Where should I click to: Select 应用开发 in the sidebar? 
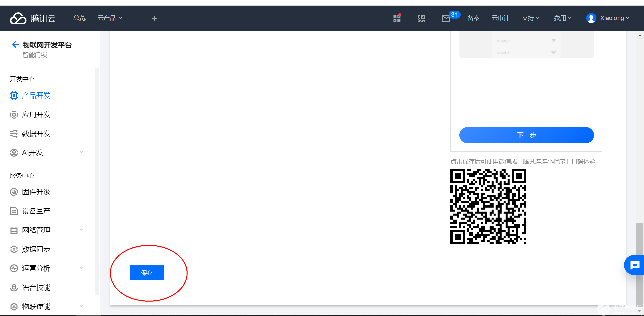pyautogui.click(x=36, y=115)
